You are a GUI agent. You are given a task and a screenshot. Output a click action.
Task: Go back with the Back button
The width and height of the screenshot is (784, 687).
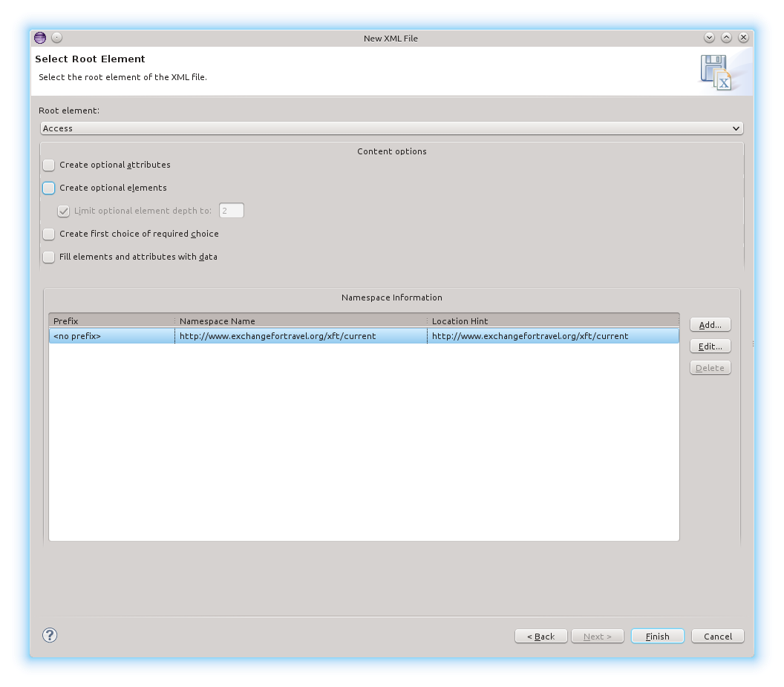tap(541, 636)
